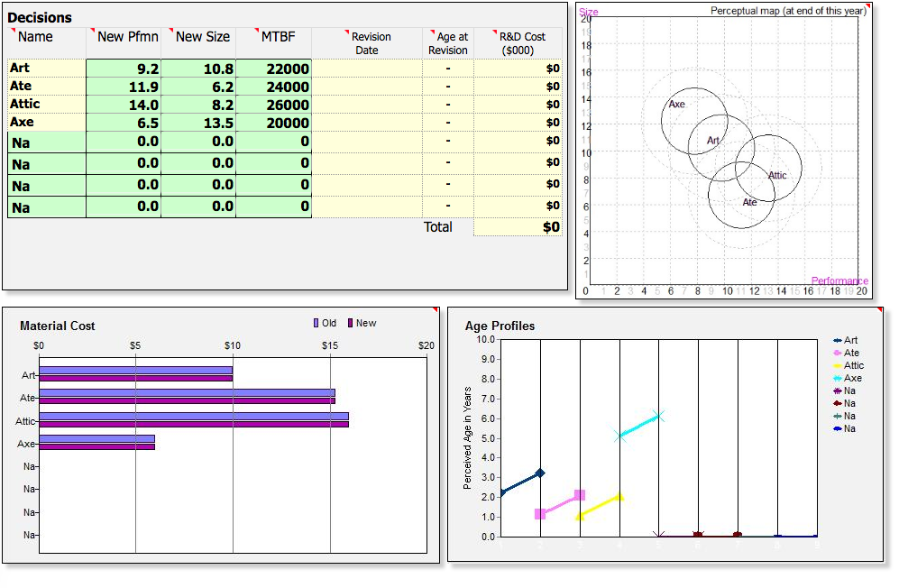Click the Axe label on the perceptual map
Viewport: 908px width, 588px height.
point(676,105)
